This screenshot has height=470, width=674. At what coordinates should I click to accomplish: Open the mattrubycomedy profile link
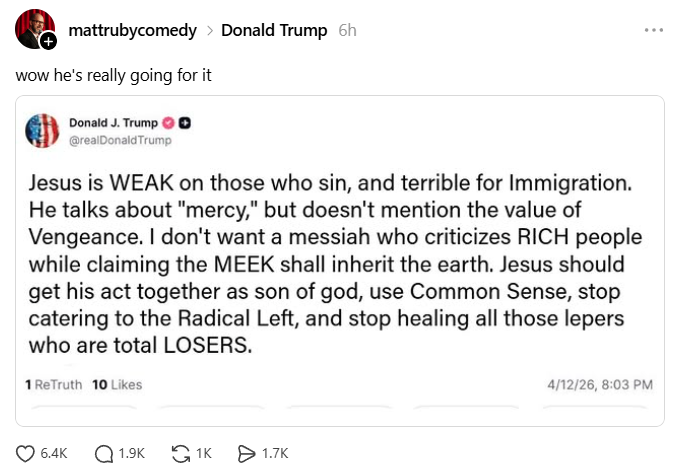coord(132,30)
